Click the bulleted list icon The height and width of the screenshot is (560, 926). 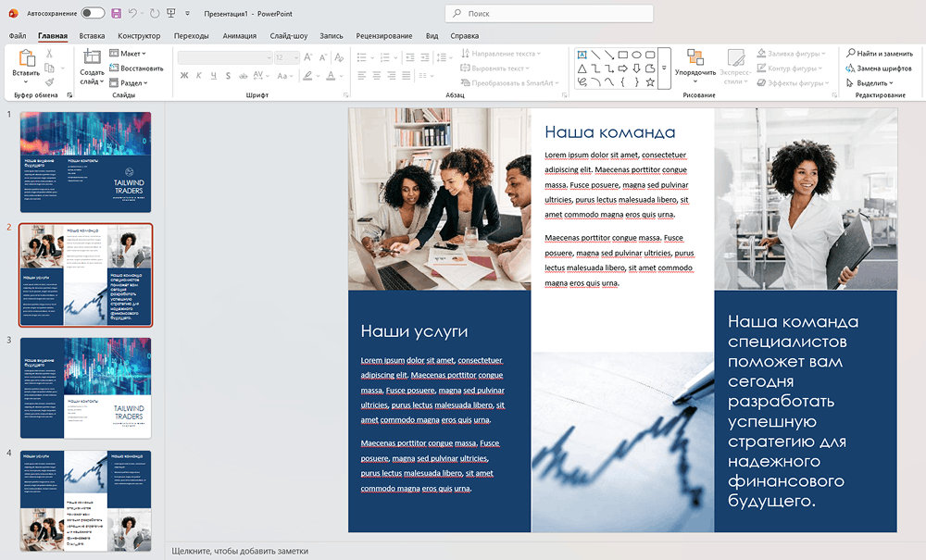pos(362,57)
